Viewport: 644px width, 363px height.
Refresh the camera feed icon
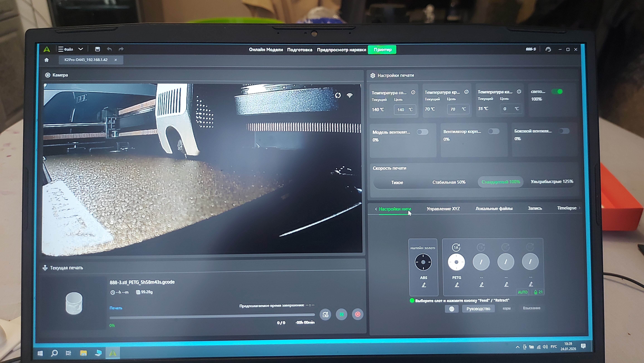tap(338, 95)
